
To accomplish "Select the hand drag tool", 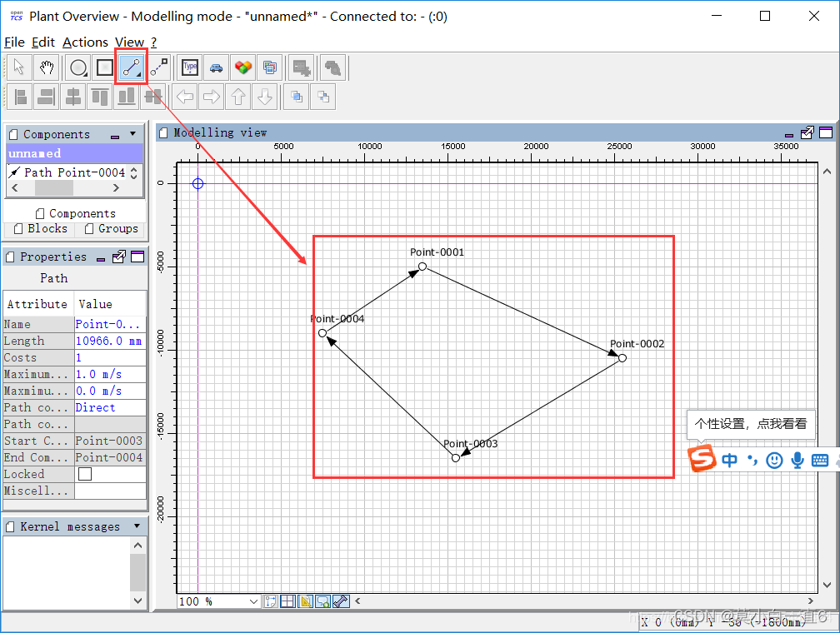I will point(47,67).
